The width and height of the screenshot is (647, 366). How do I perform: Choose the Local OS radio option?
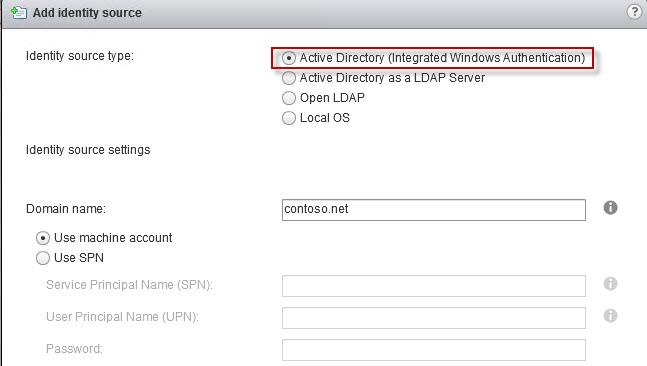[289, 118]
